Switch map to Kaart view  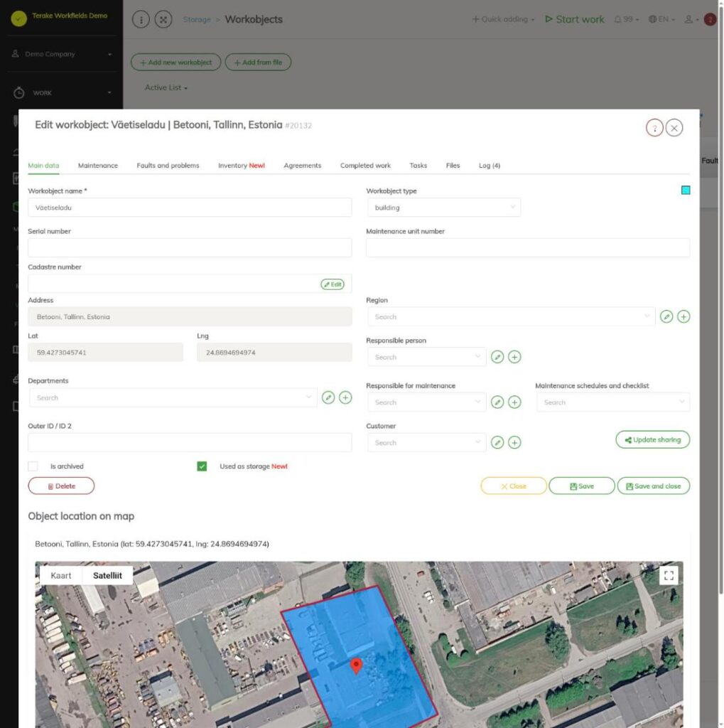61,576
